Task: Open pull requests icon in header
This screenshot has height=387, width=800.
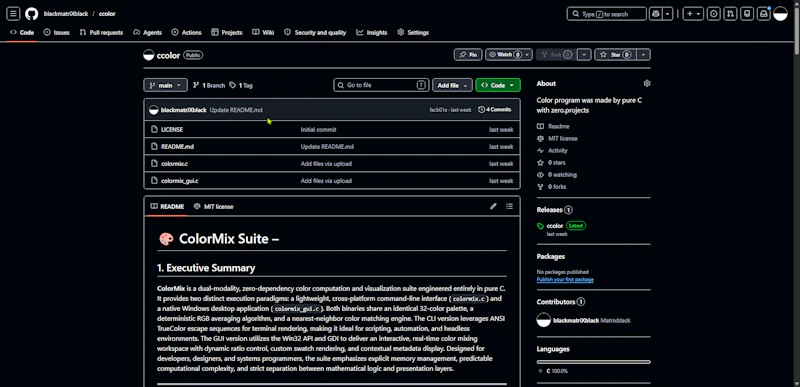Action: click(730, 14)
